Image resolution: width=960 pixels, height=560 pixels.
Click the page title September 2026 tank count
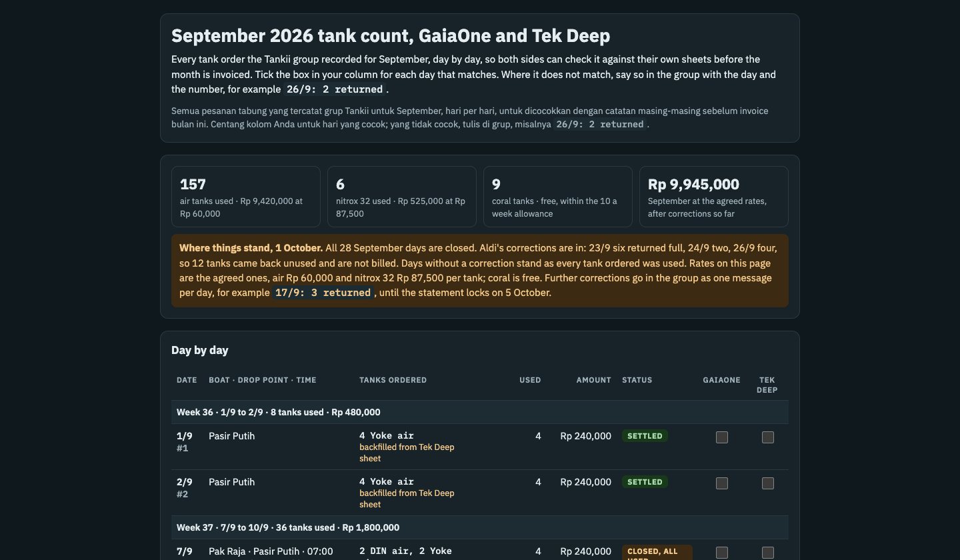pyautogui.click(x=391, y=35)
